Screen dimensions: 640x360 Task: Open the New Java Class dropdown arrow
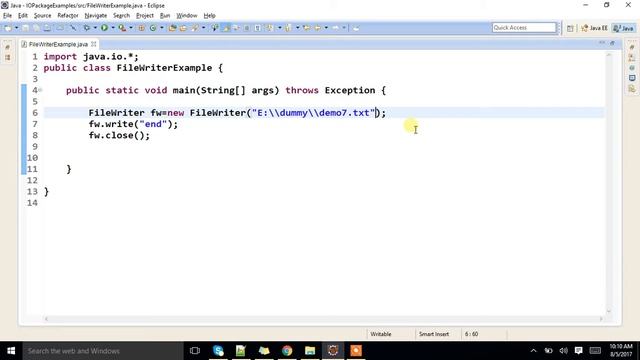(162, 28)
